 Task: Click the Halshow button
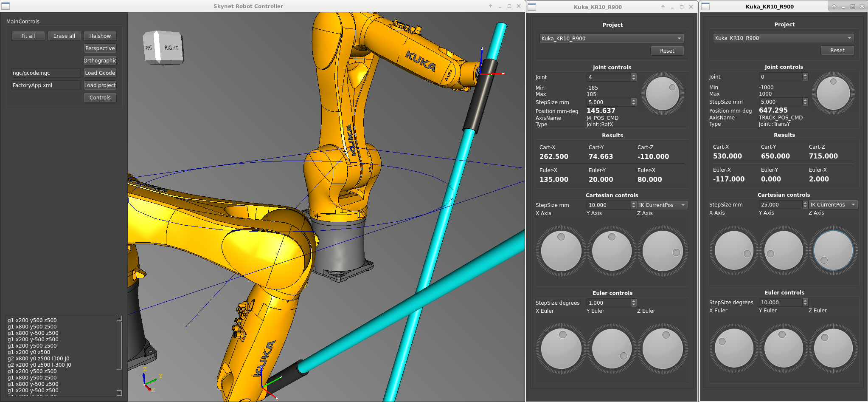tap(100, 36)
